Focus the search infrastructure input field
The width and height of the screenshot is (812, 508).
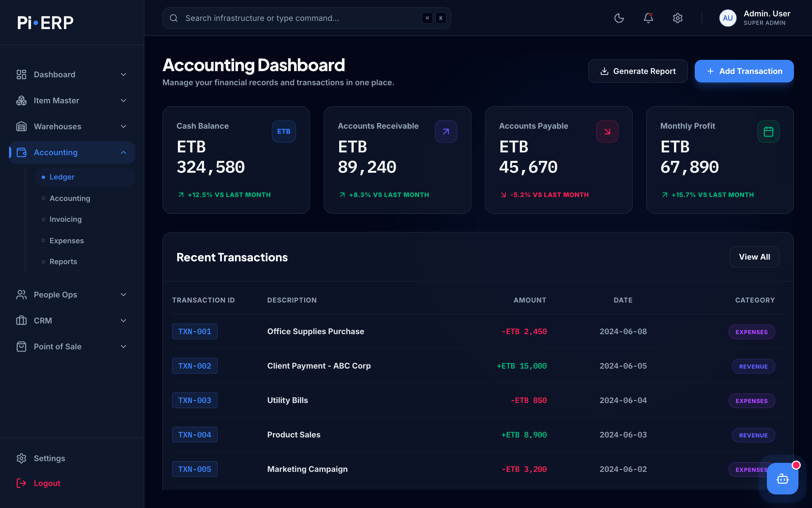306,18
